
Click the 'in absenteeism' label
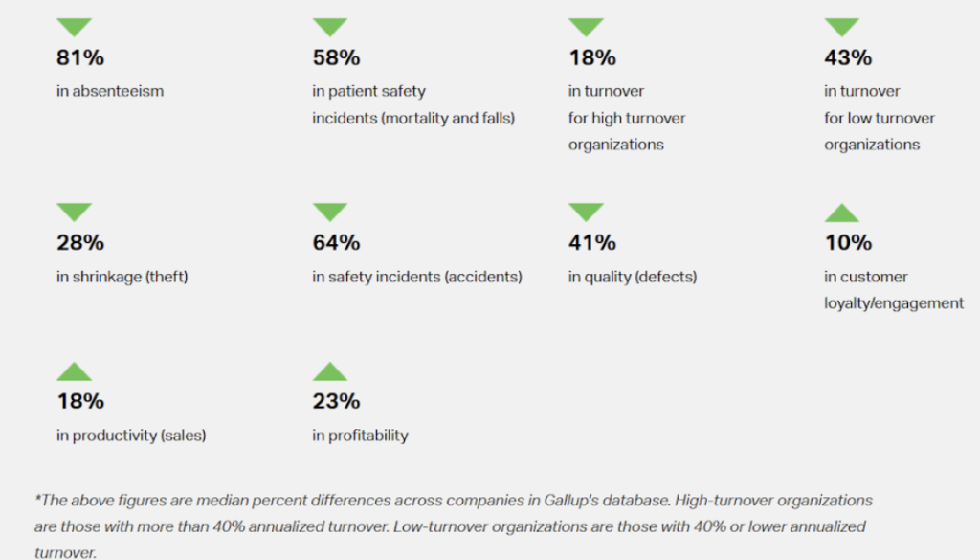tap(110, 92)
